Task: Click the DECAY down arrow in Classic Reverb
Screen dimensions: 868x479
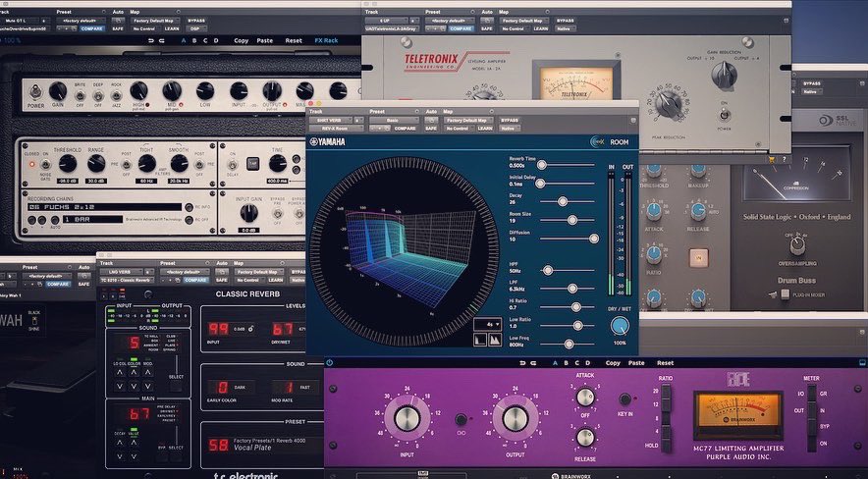Action: tap(120, 456)
